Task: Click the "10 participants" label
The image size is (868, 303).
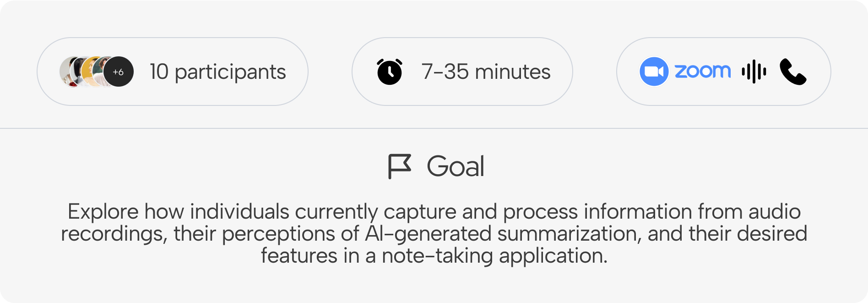Action: (x=217, y=72)
